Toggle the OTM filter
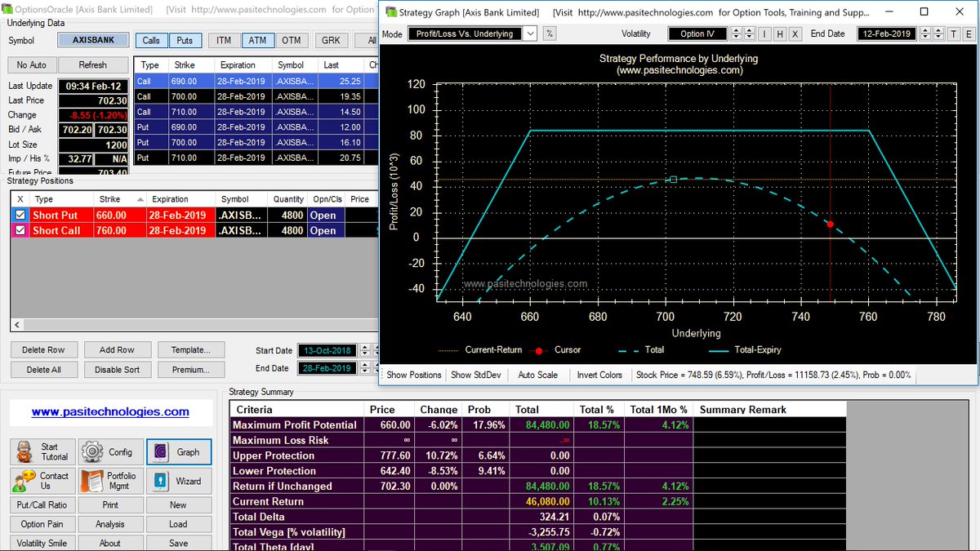 292,40
